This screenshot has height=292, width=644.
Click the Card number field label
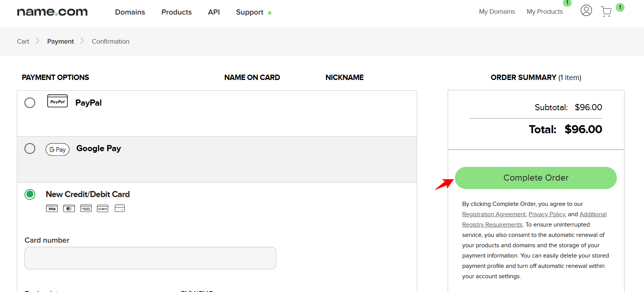pyautogui.click(x=47, y=240)
